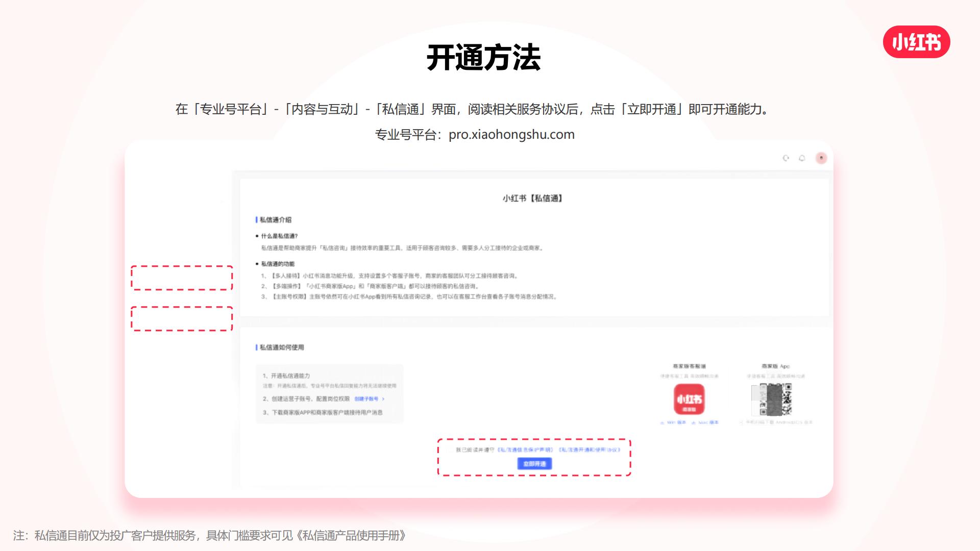980x551 pixels.
Task: Click step 1、开通私信通能力
Action: pos(286,375)
